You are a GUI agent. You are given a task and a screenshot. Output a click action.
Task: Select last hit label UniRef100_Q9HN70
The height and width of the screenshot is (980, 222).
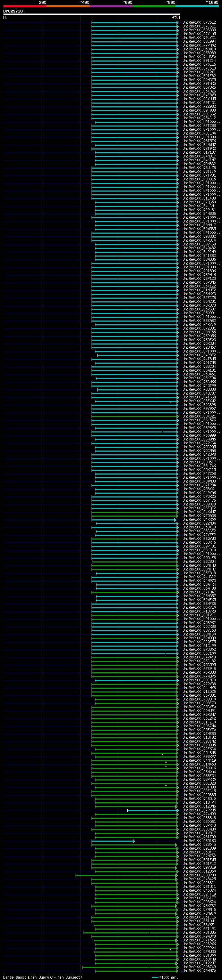199,971
